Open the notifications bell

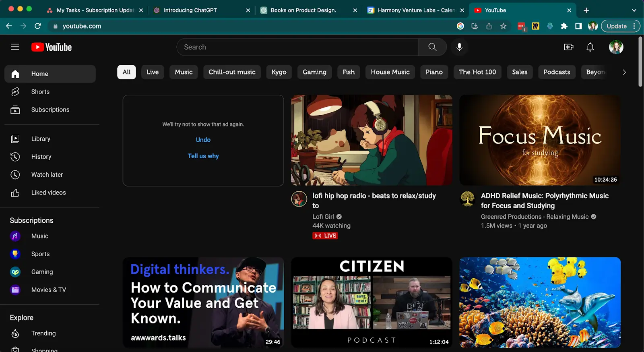[590, 47]
